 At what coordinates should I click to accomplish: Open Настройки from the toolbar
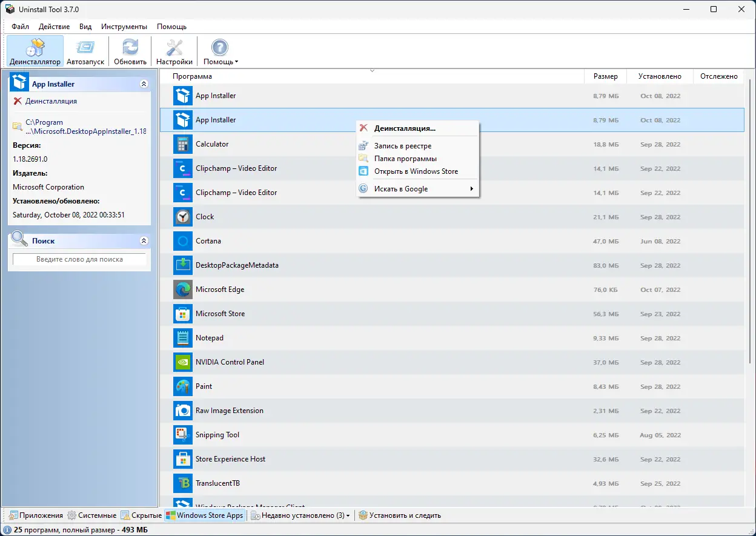(174, 51)
